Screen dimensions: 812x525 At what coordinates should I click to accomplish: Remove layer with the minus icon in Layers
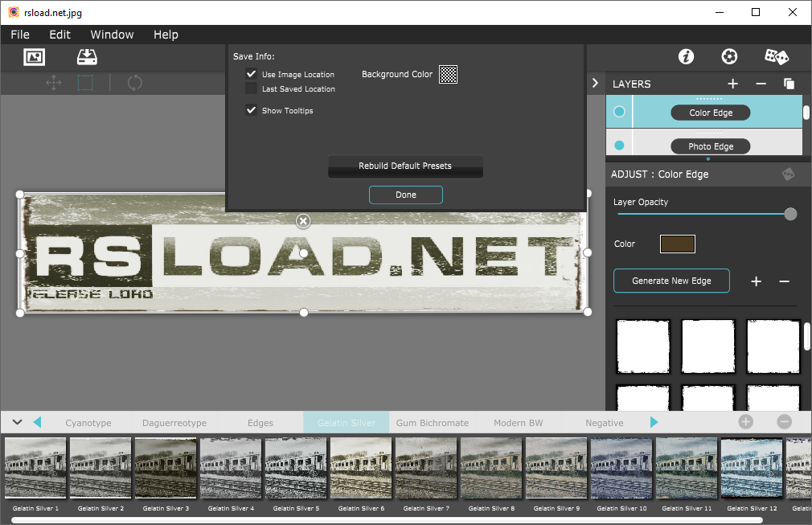(761, 84)
